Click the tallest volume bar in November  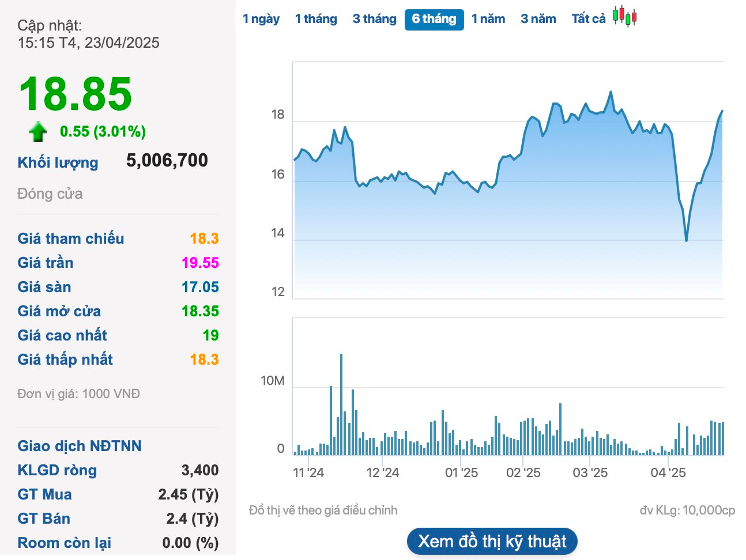(x=341, y=403)
